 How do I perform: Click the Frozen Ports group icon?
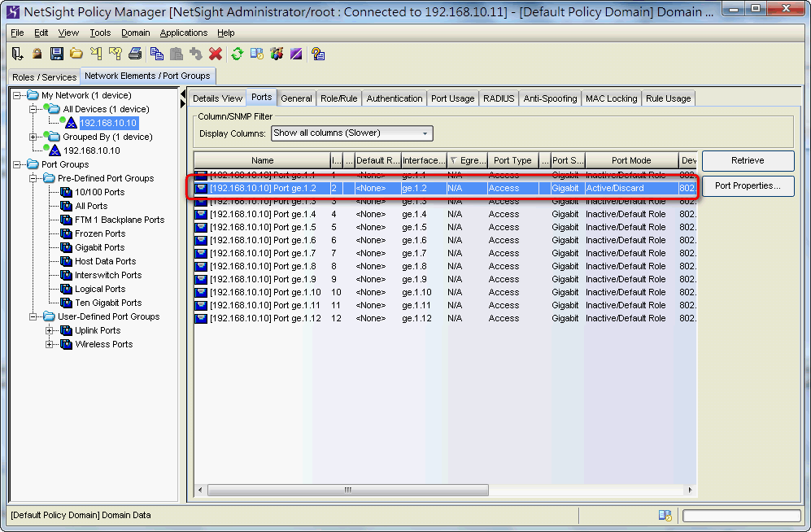pyautogui.click(x=66, y=233)
